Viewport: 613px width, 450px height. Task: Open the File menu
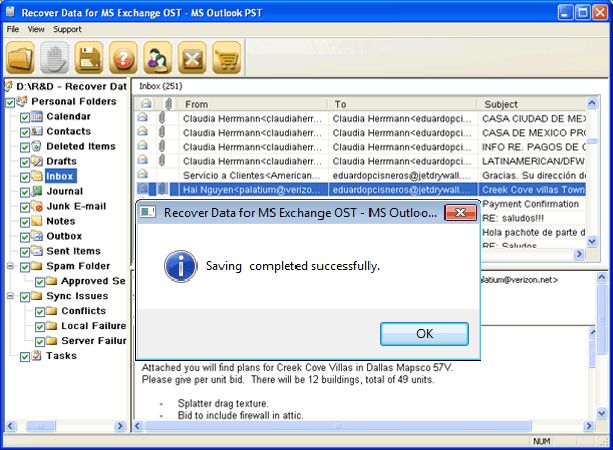[x=13, y=30]
